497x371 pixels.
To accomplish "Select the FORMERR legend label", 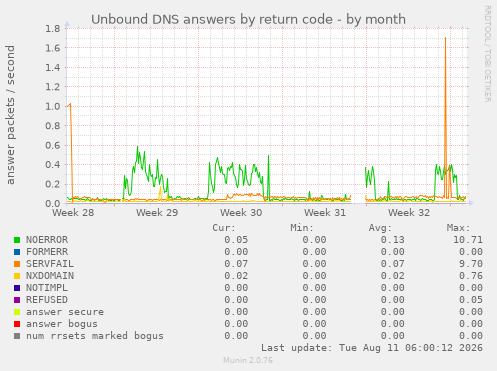I will tap(47, 252).
